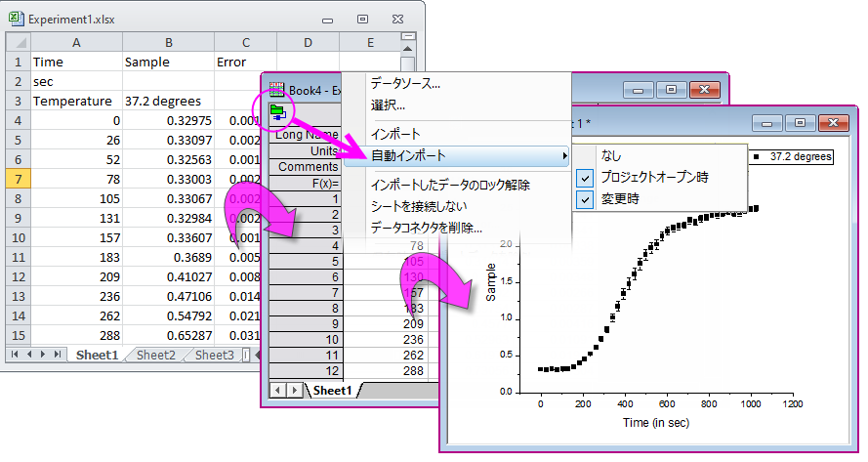Click the Sample Y-axis title on graph
The width and height of the screenshot is (868, 462).
(490, 282)
